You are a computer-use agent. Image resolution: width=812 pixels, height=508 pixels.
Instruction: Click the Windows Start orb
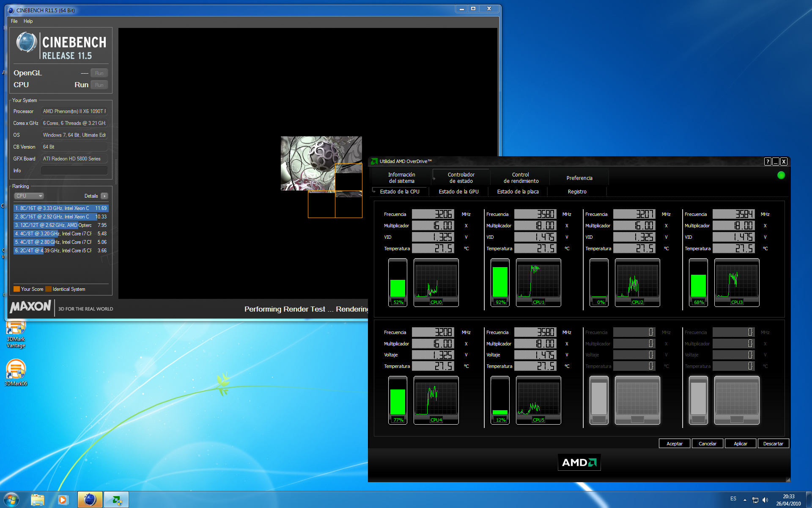click(11, 500)
